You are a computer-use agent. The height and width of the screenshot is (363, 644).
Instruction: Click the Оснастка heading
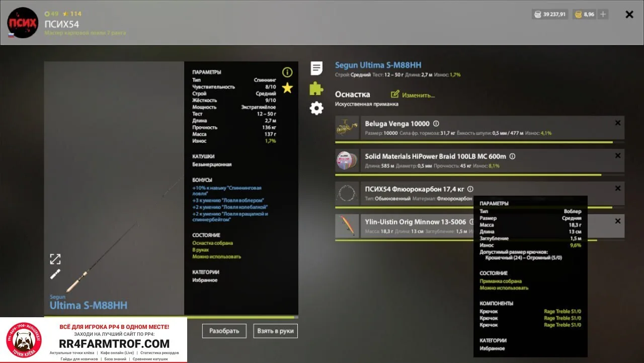click(353, 95)
